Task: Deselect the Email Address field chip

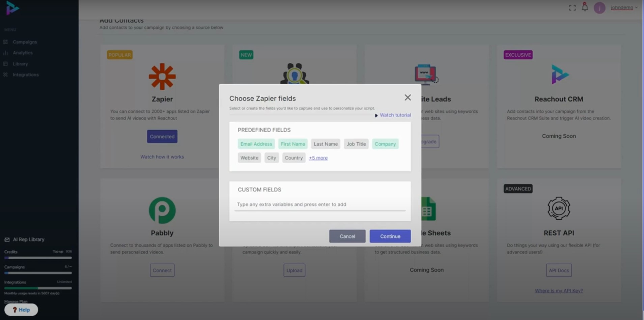Action: point(256,144)
